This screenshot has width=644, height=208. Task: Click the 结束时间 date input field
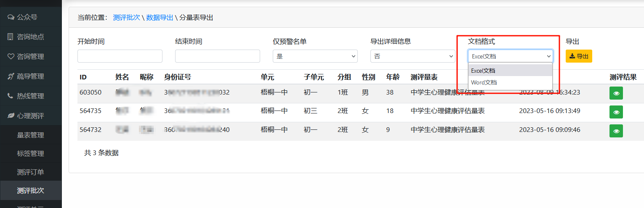pyautogui.click(x=218, y=56)
